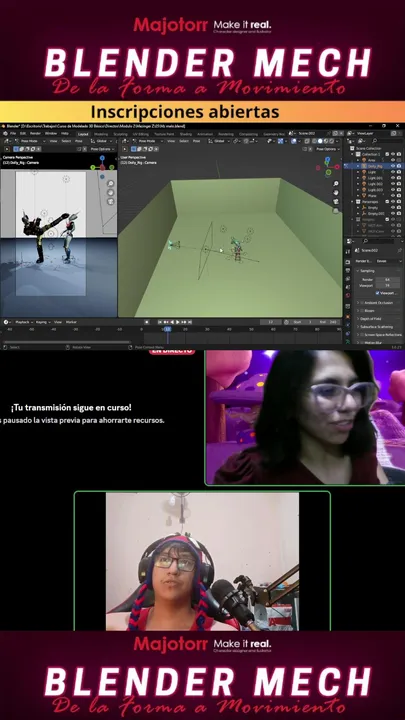Enable Ambient Occlusion checkbox
The width and height of the screenshot is (405, 720).
coord(362,303)
